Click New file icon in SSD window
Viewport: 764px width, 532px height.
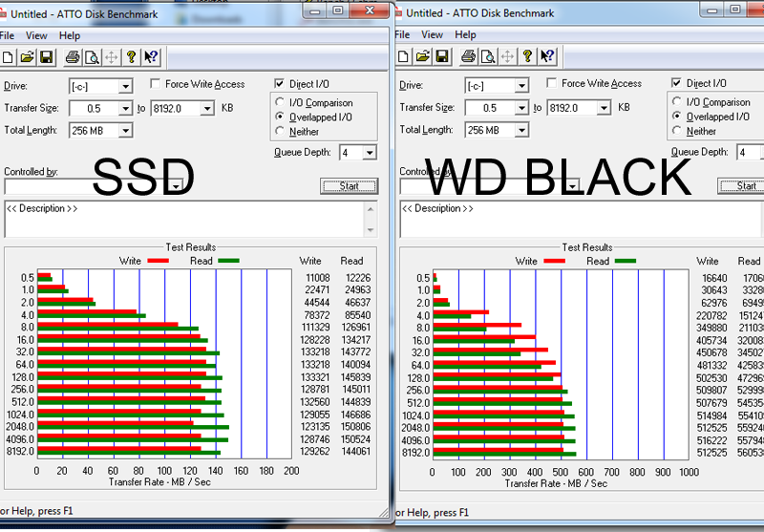tap(8, 57)
